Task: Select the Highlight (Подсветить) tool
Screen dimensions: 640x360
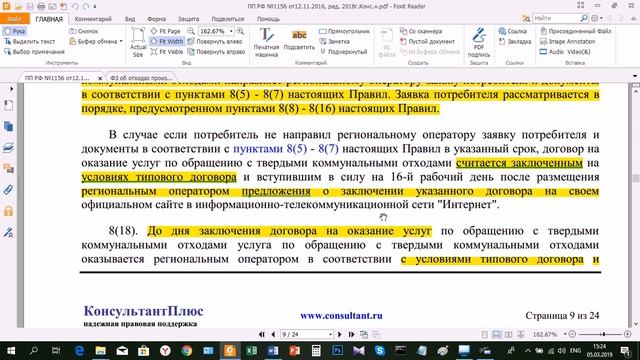Action: pyautogui.click(x=299, y=41)
